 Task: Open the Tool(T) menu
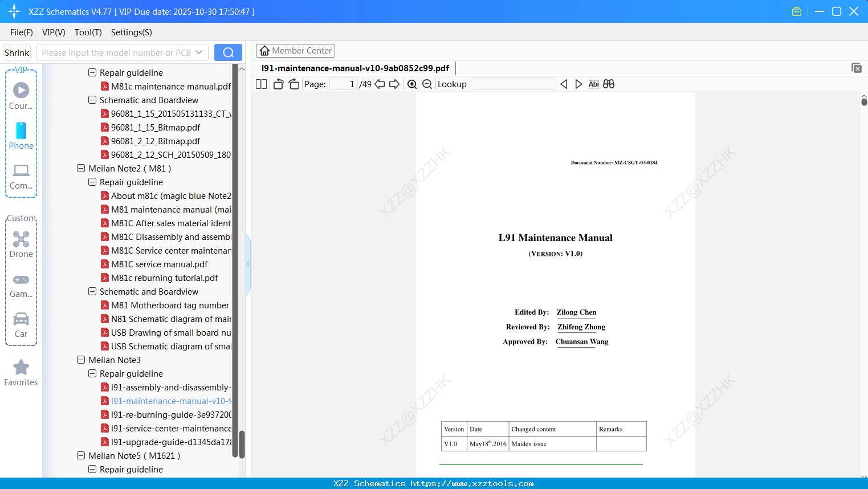coord(88,32)
